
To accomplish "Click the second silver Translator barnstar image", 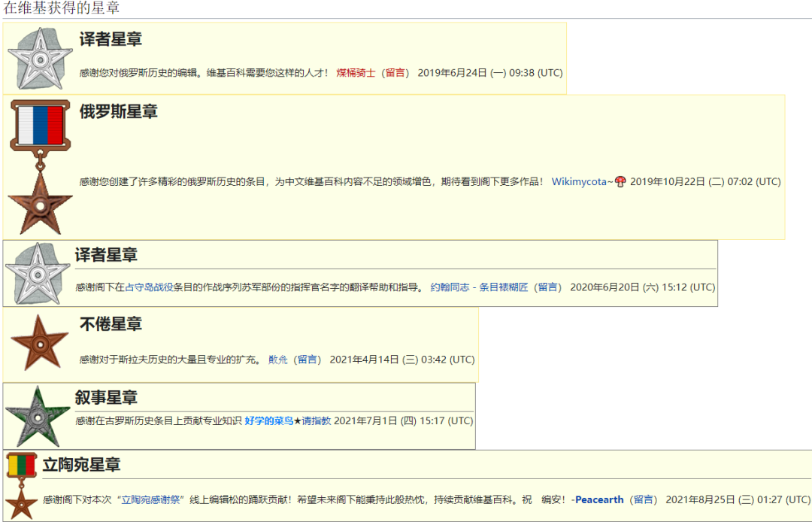I will point(38,274).
